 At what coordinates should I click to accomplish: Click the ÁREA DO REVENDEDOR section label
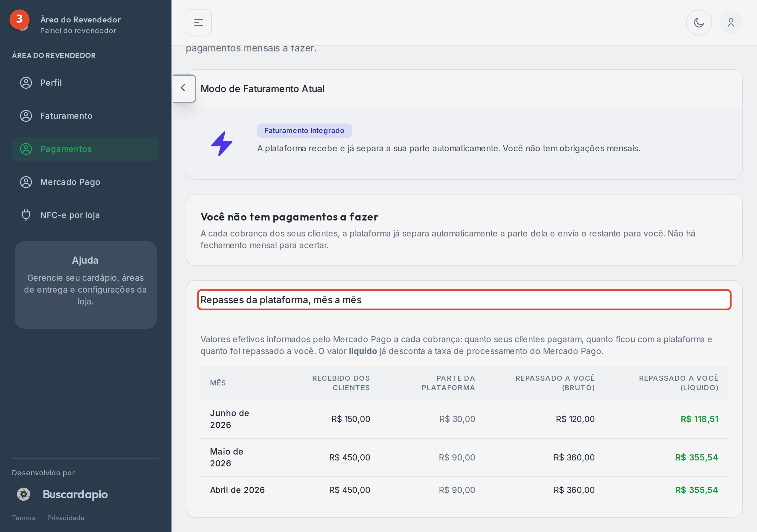tap(54, 55)
